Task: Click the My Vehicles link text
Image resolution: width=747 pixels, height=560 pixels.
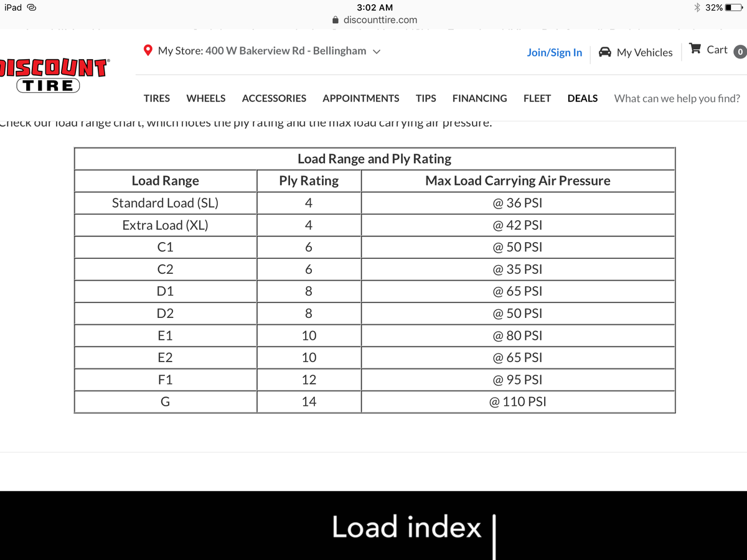Action: [644, 52]
